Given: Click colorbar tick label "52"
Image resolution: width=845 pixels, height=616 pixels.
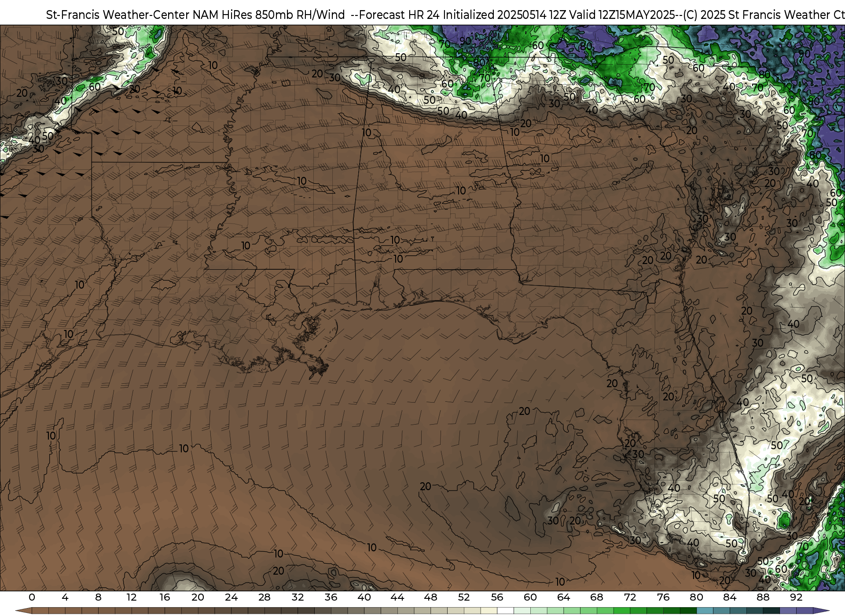Looking at the screenshot, I should coord(464,598).
